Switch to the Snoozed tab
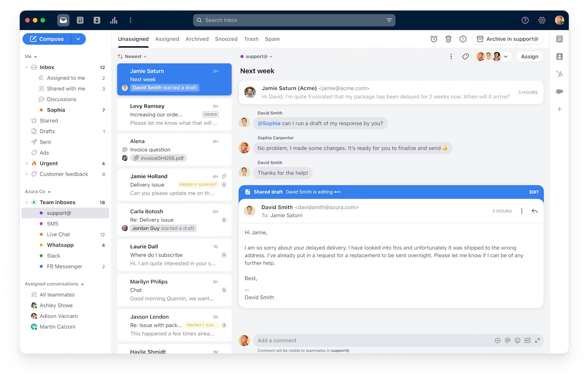The height and width of the screenshot is (382, 588). (226, 39)
